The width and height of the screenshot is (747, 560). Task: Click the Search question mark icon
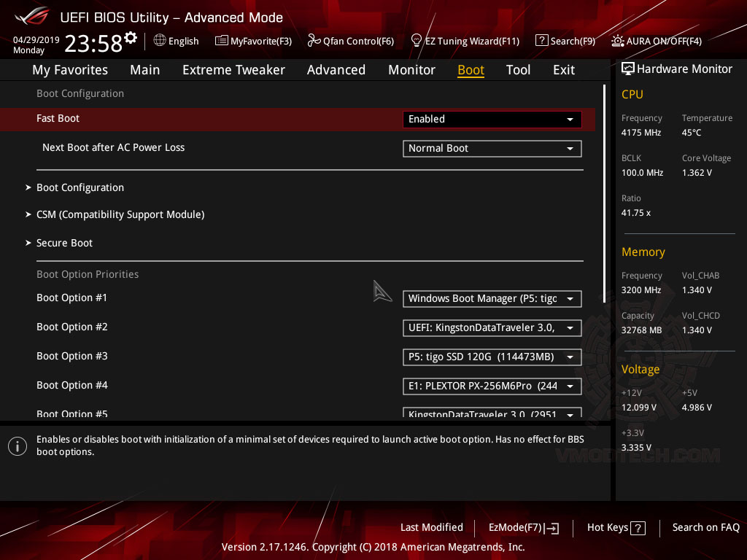(x=542, y=41)
